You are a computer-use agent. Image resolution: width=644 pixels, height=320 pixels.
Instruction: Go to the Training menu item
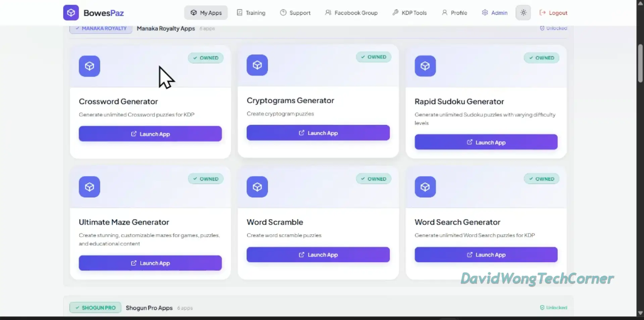[x=251, y=13]
